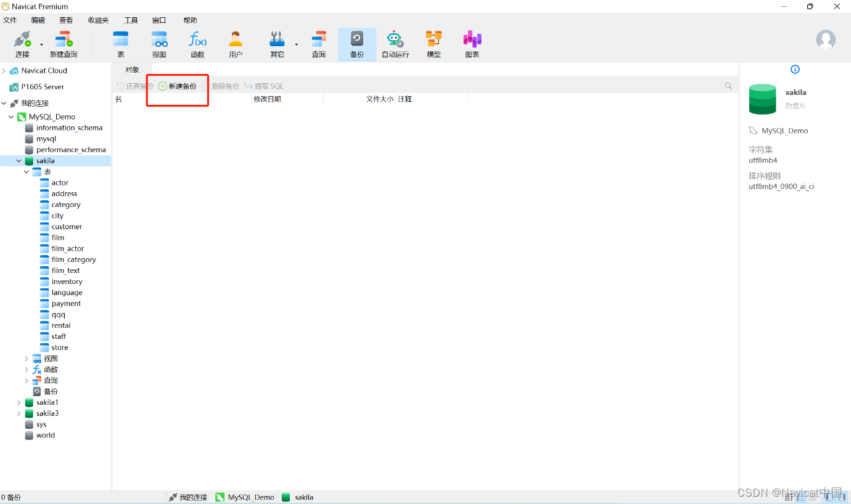Open the dropdown arrow next to 连接
851x504 pixels.
coord(42,44)
